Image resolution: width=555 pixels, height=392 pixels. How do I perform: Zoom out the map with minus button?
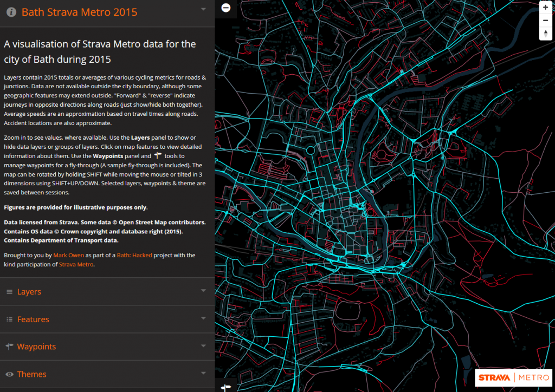click(545, 21)
